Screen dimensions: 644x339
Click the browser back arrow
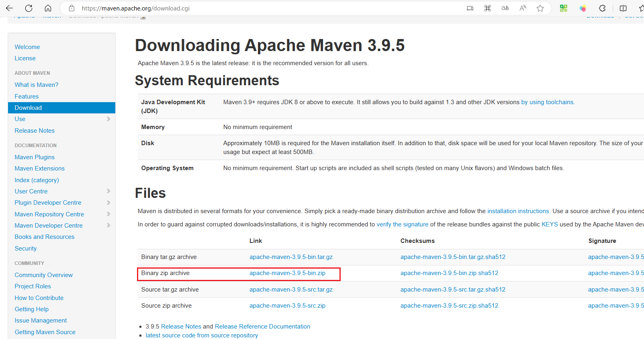(x=10, y=8)
